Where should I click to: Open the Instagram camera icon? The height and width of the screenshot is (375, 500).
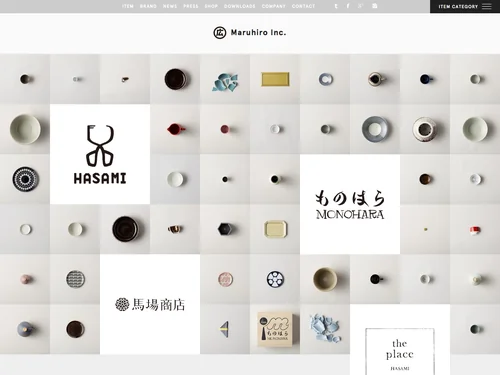coord(375,6)
